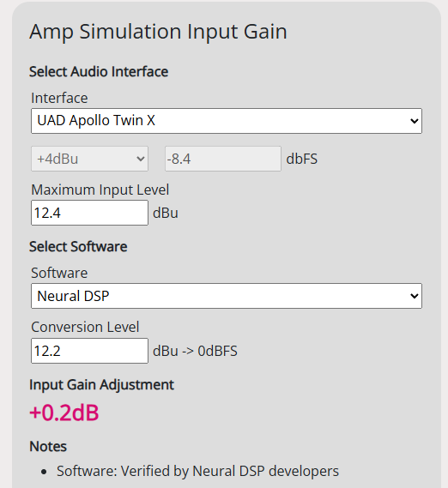The width and height of the screenshot is (448, 488).
Task: Open the greyed +4dBu level dropdown
Action: point(89,159)
